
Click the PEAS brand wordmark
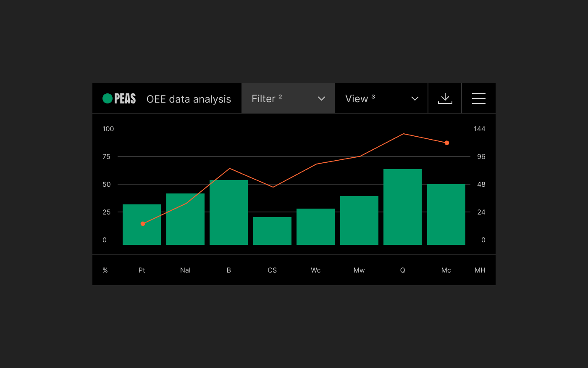tap(125, 98)
